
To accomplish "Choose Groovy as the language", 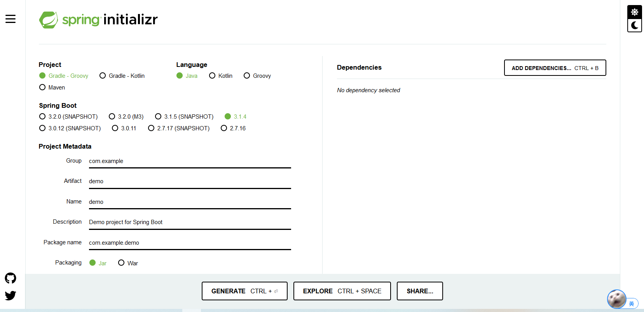I will [x=257, y=76].
